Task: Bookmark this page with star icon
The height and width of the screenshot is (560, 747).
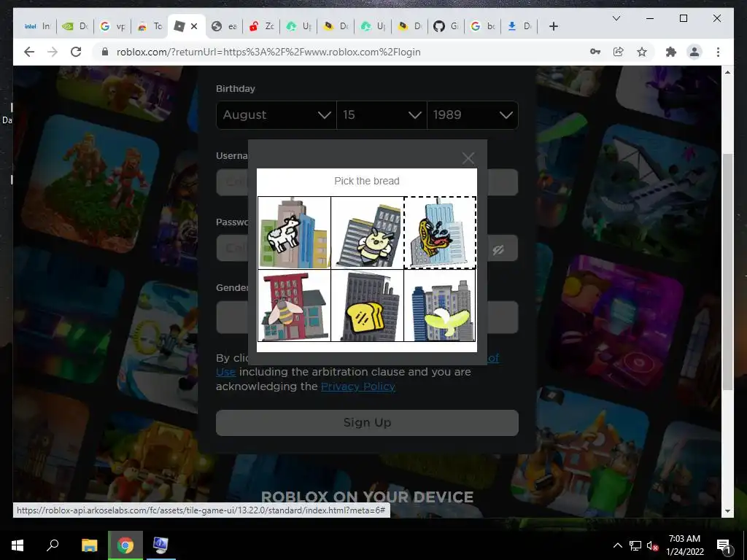Action: (642, 52)
